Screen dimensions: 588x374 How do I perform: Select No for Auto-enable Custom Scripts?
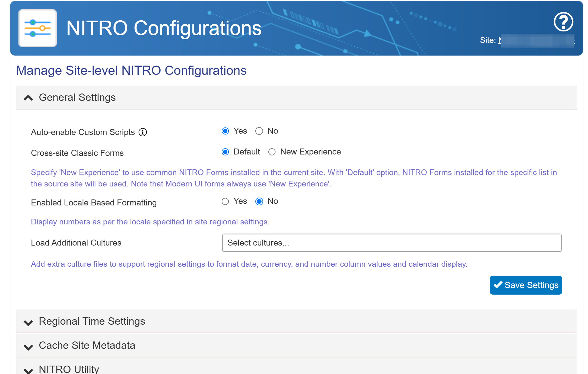coord(259,131)
